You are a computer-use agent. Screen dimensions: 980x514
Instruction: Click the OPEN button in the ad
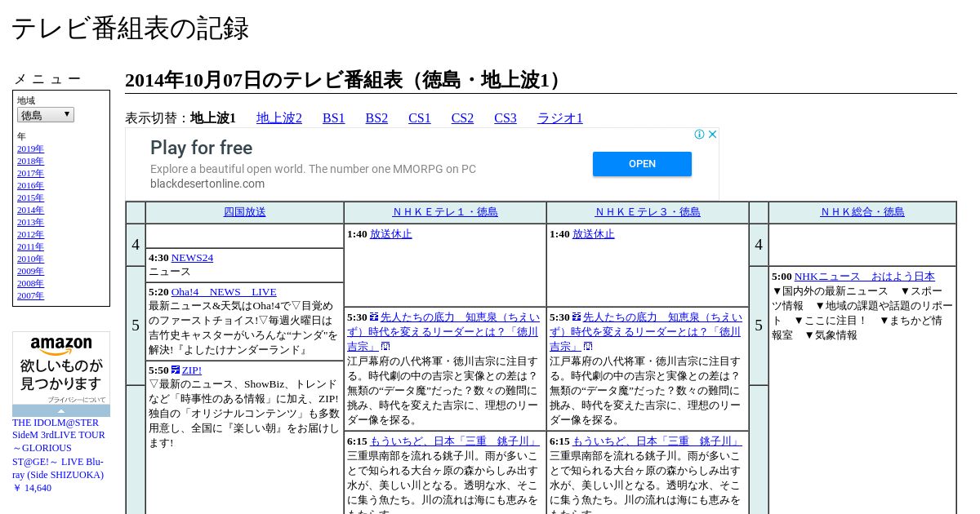pyautogui.click(x=642, y=164)
